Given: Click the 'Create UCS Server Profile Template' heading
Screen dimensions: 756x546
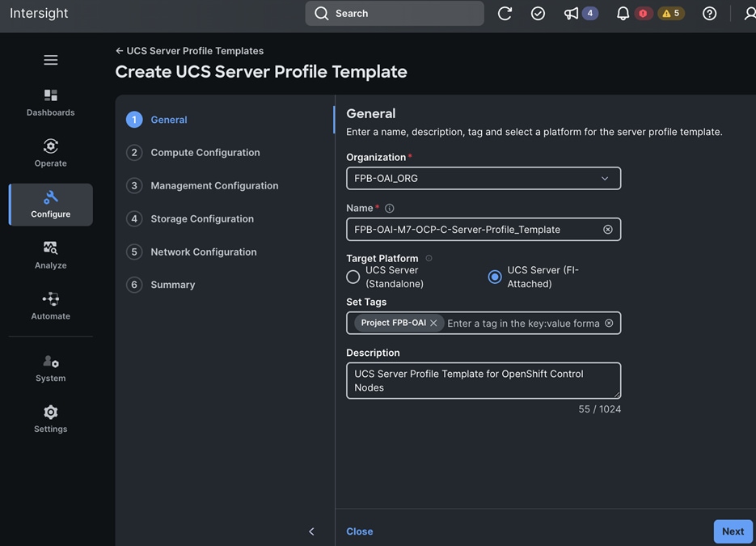Looking at the screenshot, I should tap(261, 71).
